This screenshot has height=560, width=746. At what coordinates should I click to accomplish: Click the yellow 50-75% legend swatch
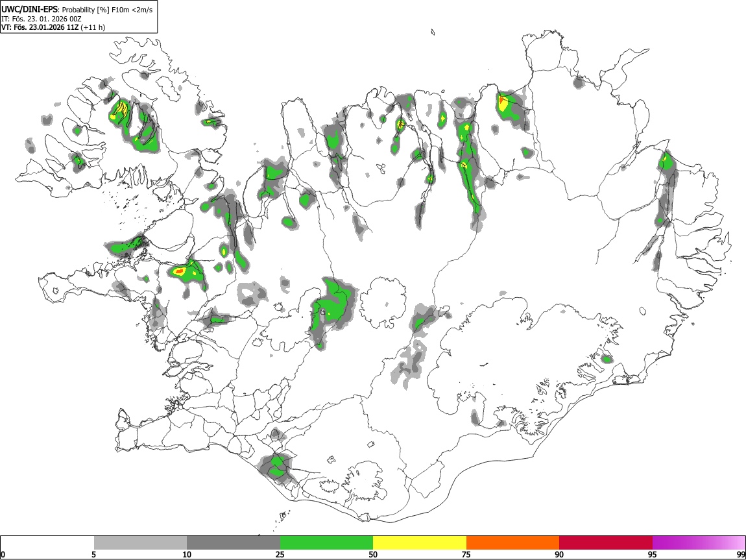(x=420, y=543)
